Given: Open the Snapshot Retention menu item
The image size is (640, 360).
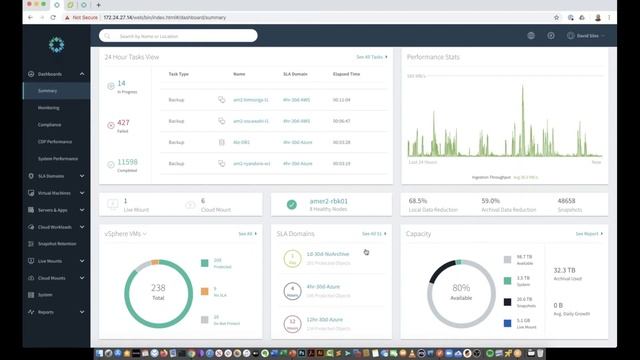Looking at the screenshot, I should [57, 244].
